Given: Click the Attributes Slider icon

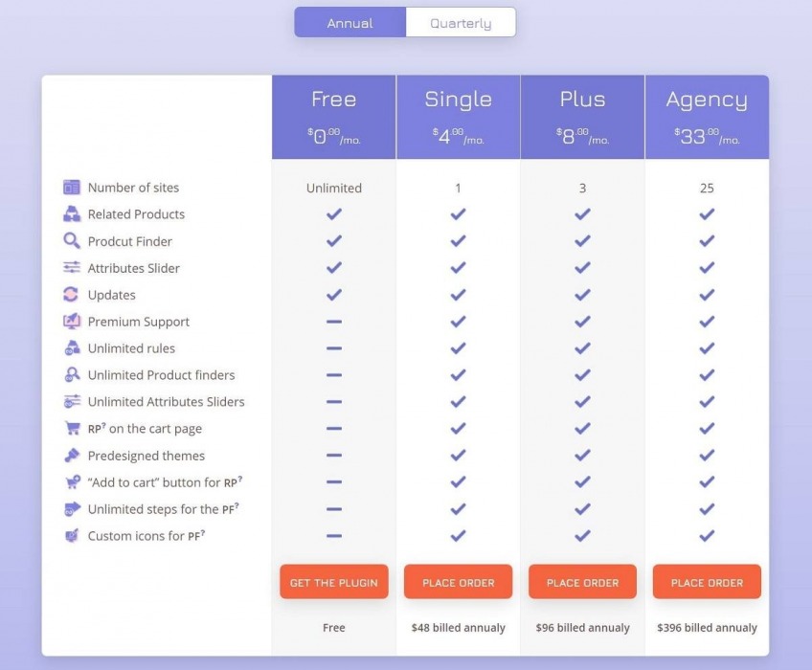Looking at the screenshot, I should 72,268.
